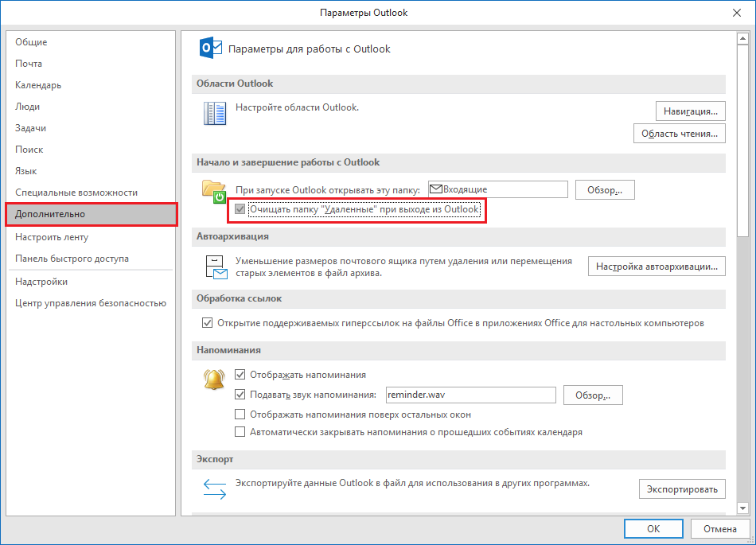
Task: Enable auto-closing reminders for past events
Action: 240,432
